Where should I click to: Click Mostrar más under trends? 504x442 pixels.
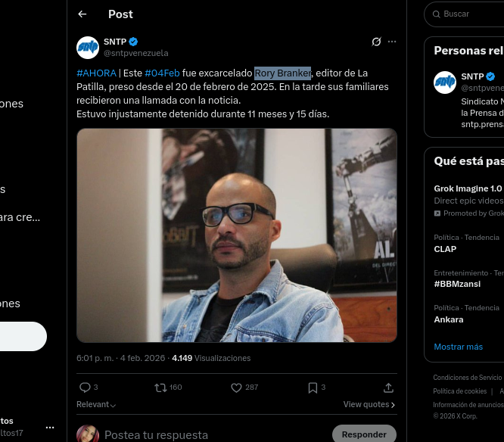458,347
